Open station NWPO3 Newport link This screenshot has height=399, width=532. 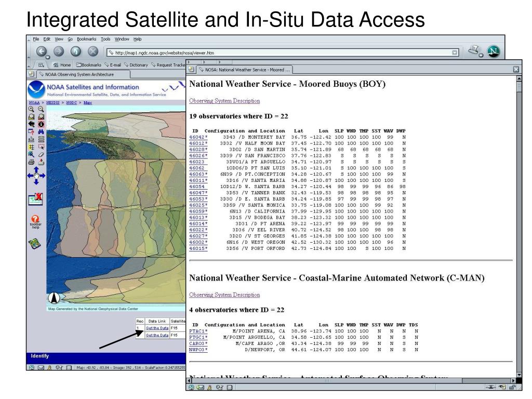click(x=198, y=350)
